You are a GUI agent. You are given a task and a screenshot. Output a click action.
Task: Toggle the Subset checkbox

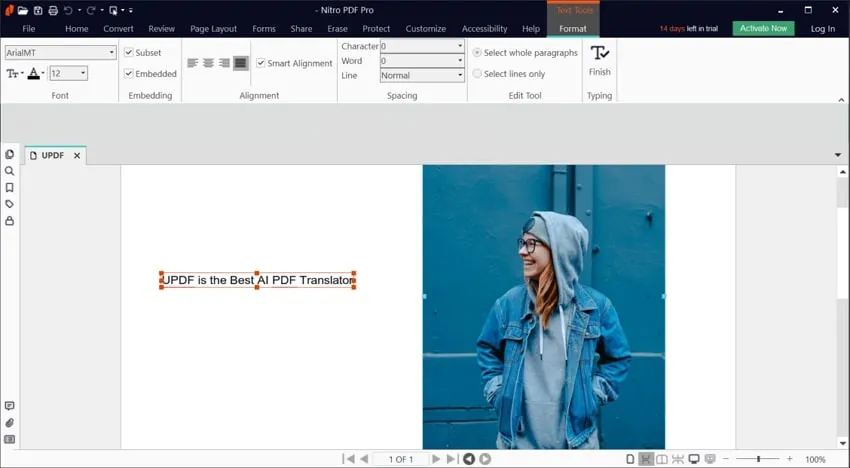[128, 53]
